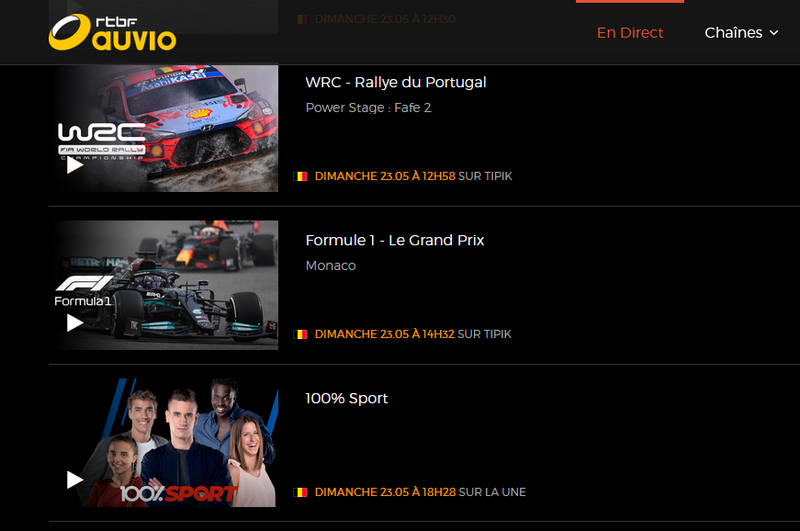Expand the Chaînes dropdown menu
Screen dimensions: 800x531
[741, 33]
